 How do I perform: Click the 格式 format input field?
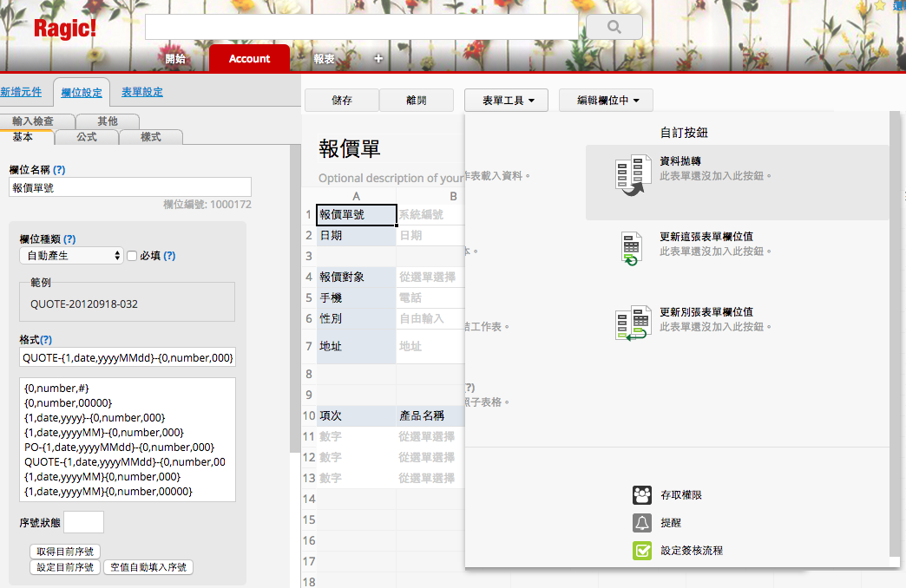pyautogui.click(x=128, y=357)
